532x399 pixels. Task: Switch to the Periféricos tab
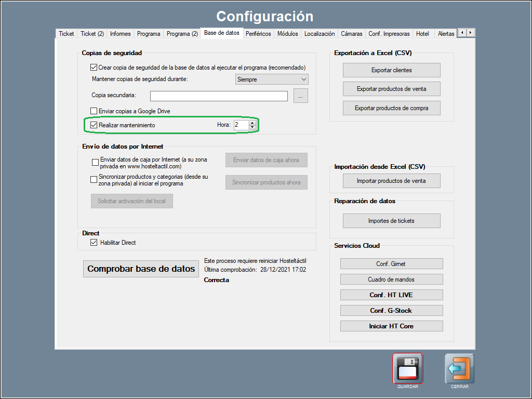258,34
